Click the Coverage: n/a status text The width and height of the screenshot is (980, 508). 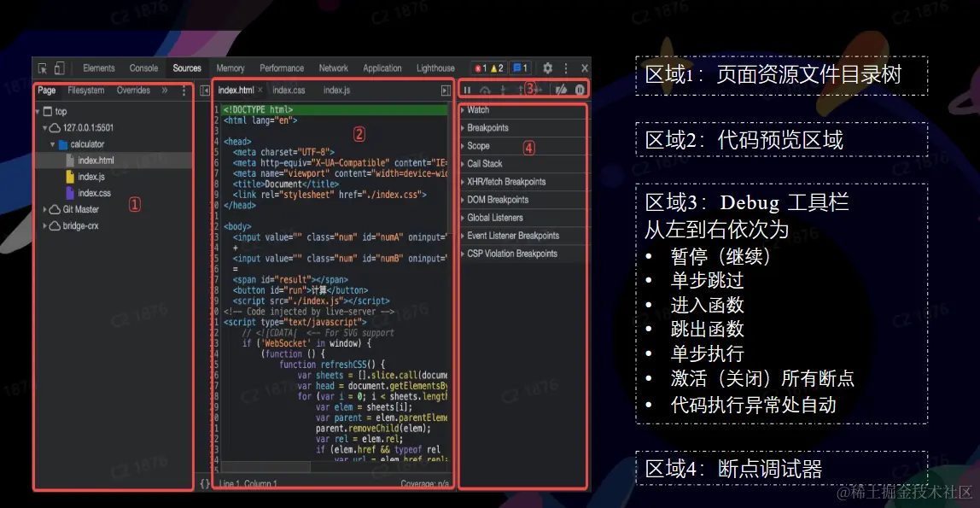coord(424,483)
